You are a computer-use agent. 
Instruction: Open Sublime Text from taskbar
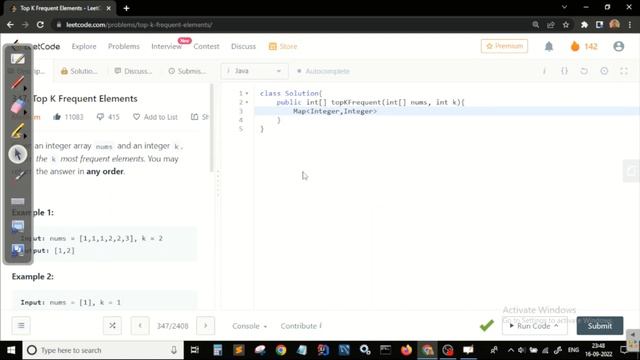tap(239, 350)
